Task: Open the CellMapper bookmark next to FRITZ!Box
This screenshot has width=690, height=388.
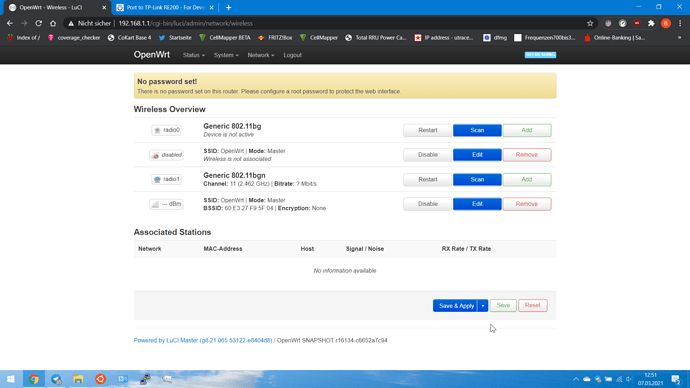Action: (x=319, y=38)
